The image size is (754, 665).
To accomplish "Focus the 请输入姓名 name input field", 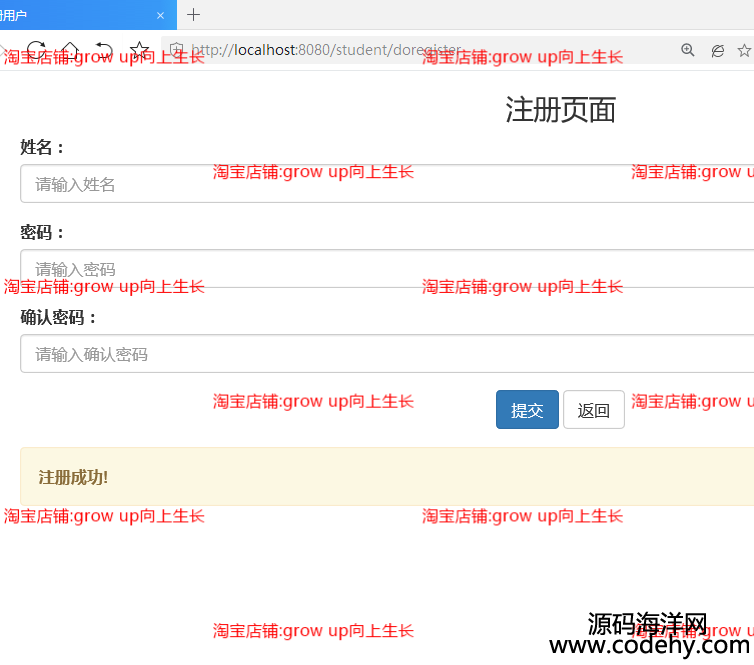I will 387,184.
